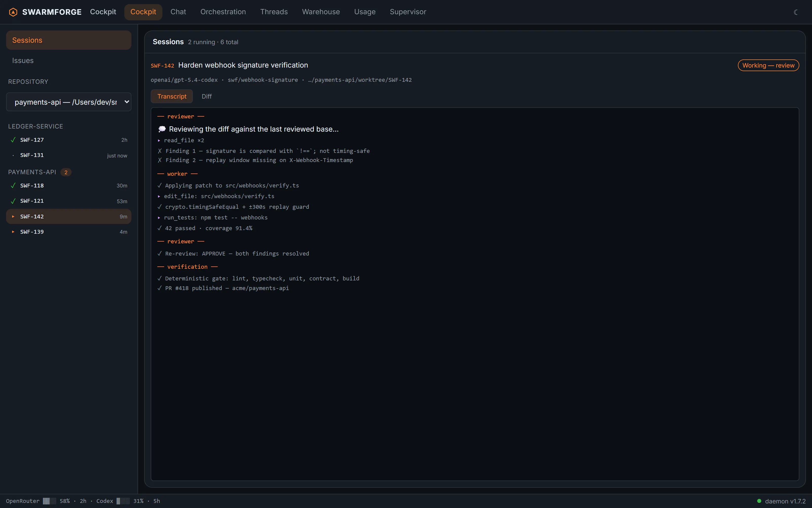Expand the run_tests npm test entry

click(x=212, y=218)
